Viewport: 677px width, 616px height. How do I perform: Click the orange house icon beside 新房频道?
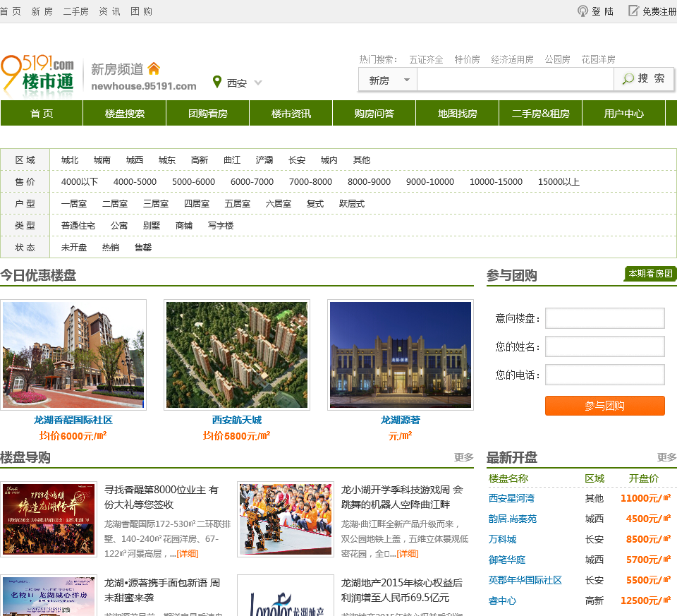tap(154, 68)
